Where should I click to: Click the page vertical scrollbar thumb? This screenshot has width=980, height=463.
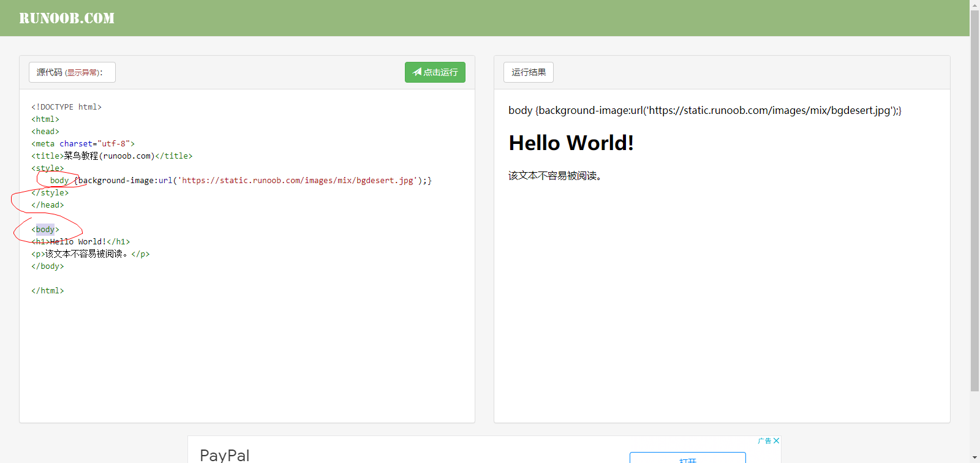tap(974, 200)
